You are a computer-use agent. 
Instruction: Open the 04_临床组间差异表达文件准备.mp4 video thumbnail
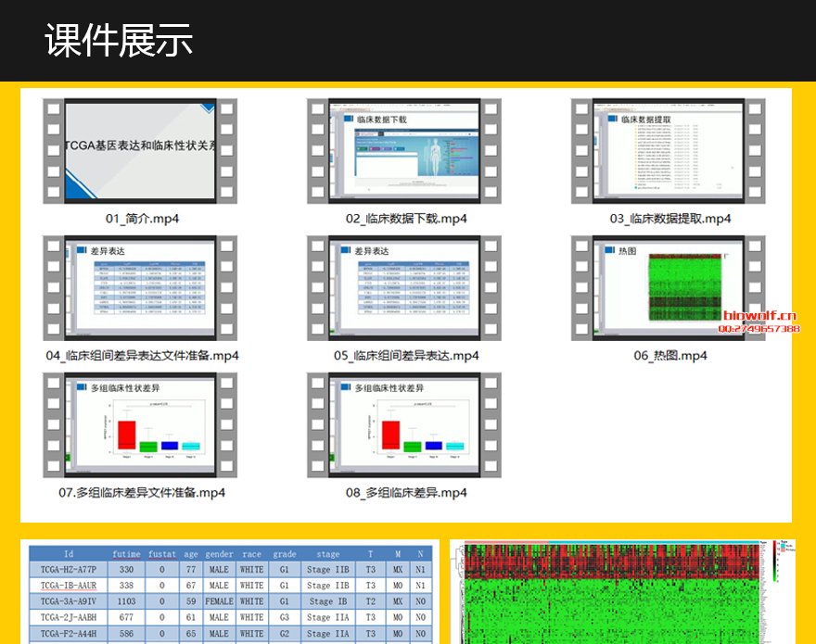pos(140,288)
